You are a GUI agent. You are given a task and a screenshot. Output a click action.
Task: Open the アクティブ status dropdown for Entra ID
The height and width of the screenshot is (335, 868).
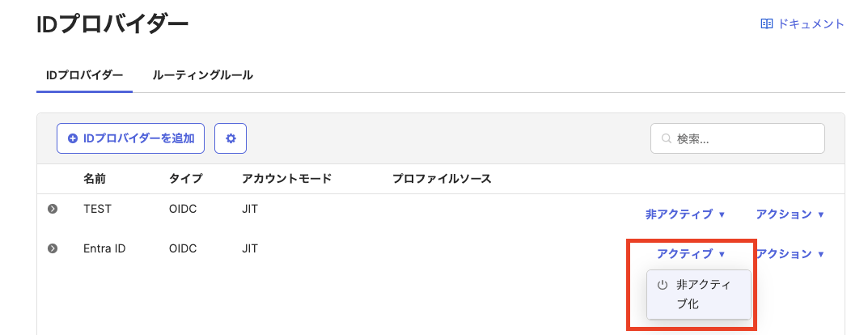691,254
